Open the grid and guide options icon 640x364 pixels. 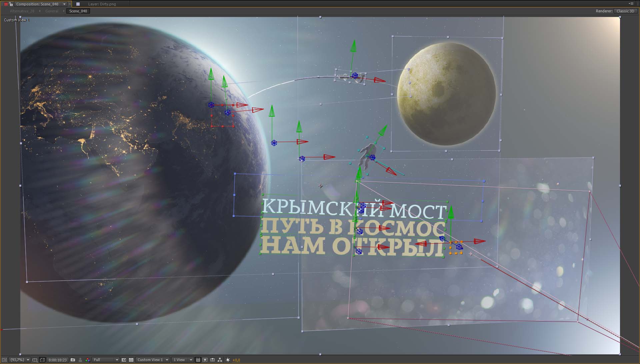tap(35, 360)
